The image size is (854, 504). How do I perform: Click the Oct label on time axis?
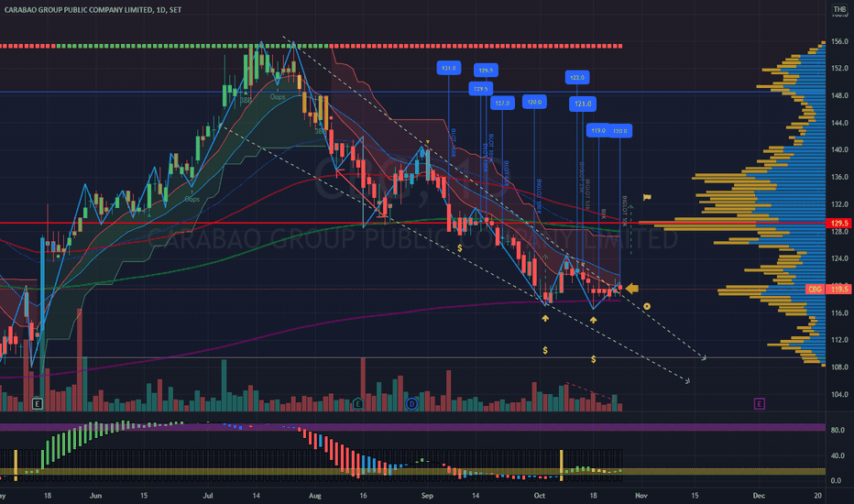click(x=539, y=495)
